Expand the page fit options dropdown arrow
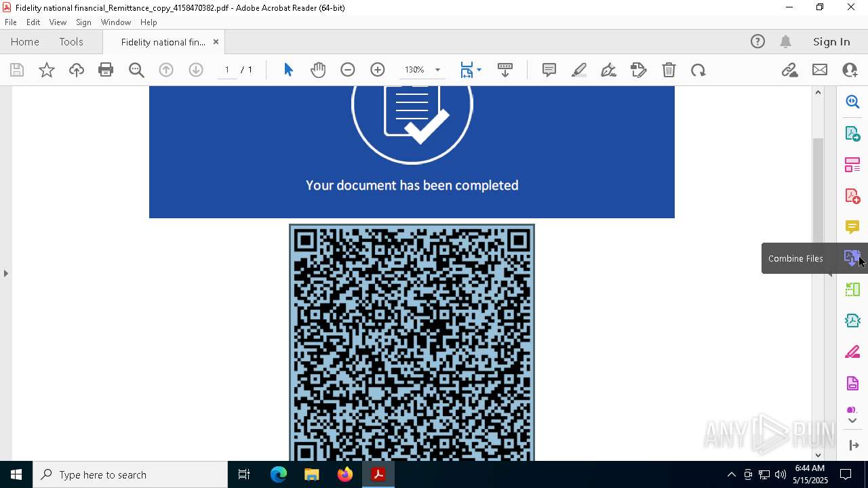 coord(479,70)
